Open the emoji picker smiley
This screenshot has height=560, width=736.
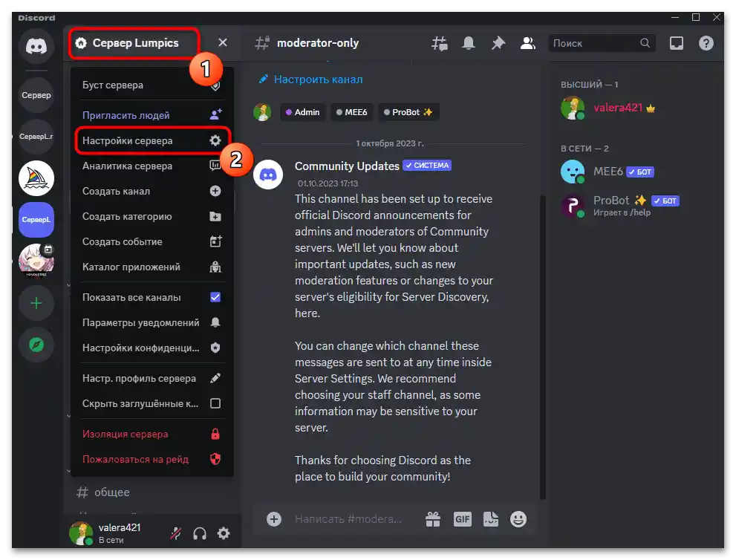click(518, 518)
